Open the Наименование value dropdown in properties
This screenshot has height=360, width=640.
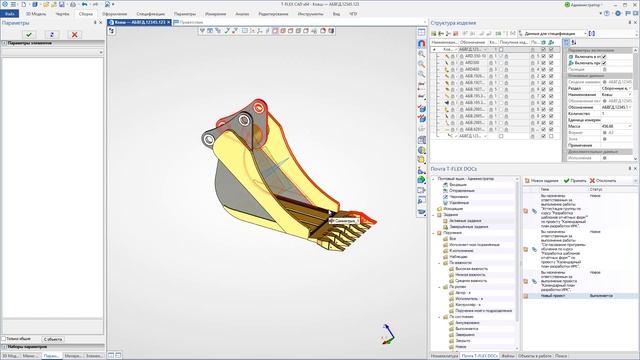point(630,94)
